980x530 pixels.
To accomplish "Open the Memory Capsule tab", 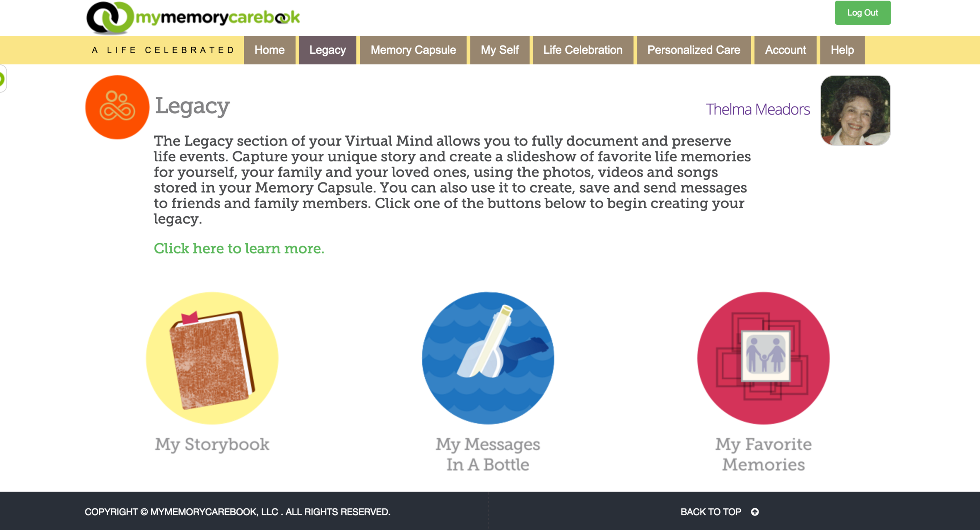I will click(413, 50).
